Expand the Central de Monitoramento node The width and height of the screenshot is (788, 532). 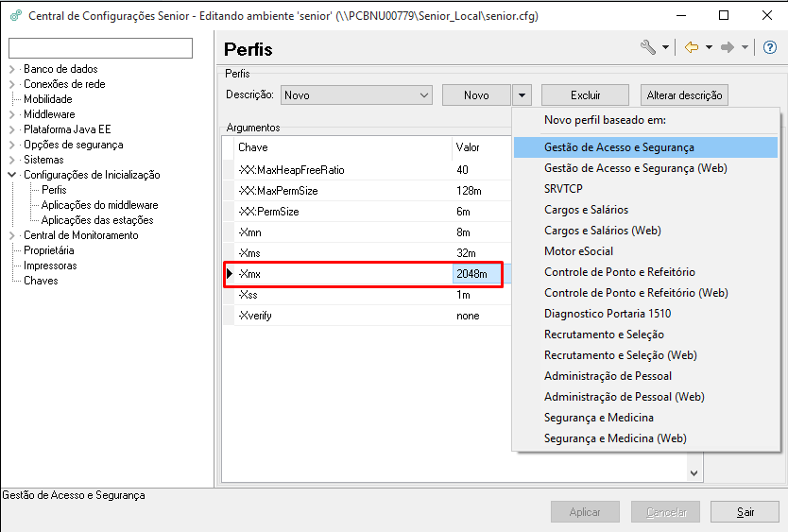coord(12,235)
